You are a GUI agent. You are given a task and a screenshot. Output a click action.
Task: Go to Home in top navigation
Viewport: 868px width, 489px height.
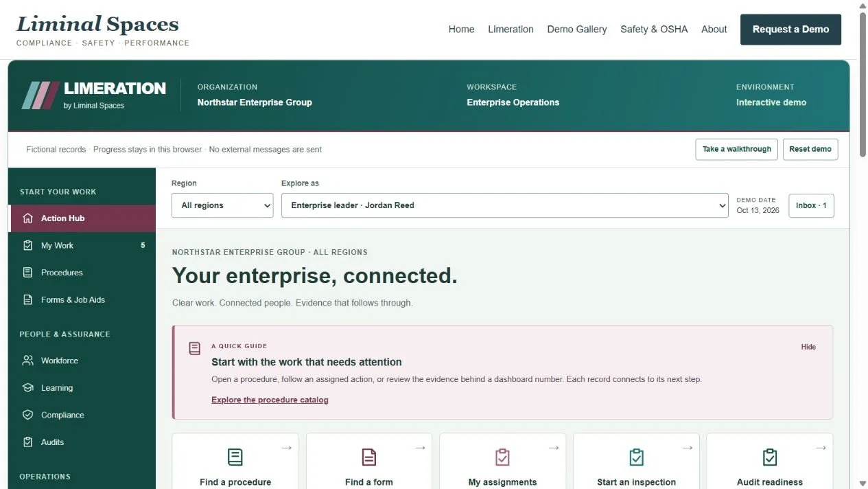461,30
